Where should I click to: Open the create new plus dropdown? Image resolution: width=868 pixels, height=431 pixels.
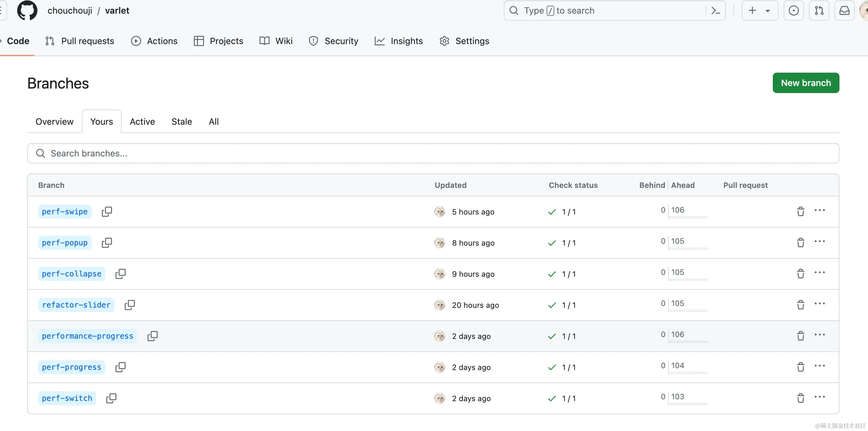pos(760,10)
